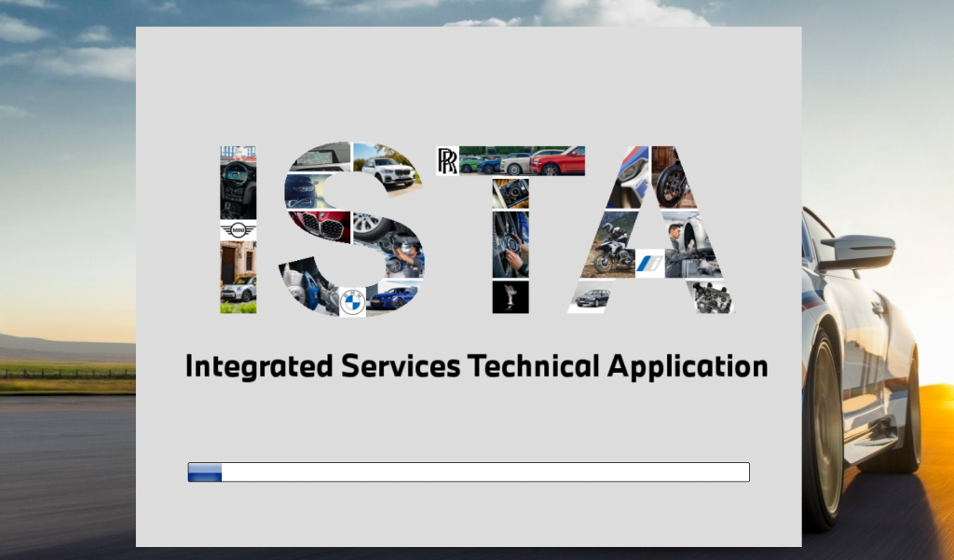954x560 pixels.
Task: Click the silver classic BMW sedan photo
Action: (591, 298)
